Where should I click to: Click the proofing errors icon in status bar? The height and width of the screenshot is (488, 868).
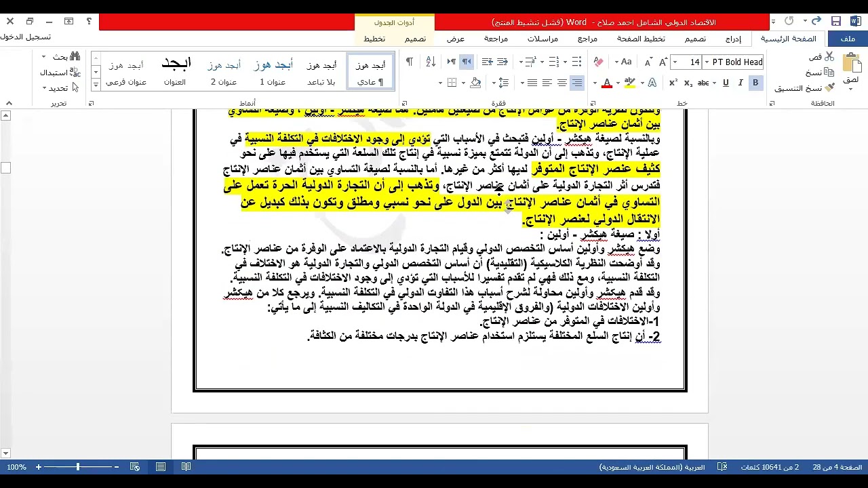[723, 467]
